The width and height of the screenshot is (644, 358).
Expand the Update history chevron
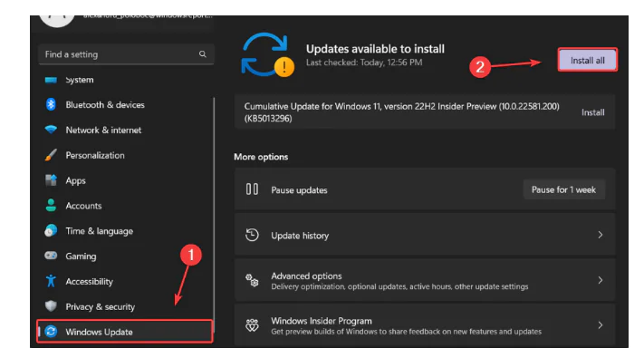point(600,235)
